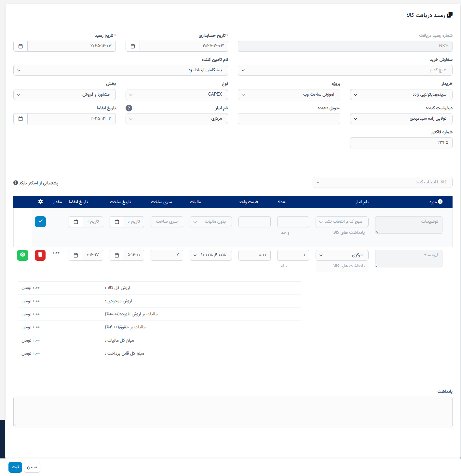Click مبلغ کل قابل پرداخت label
Image resolution: width=461 pixels, height=476 pixels.
click(125, 354)
